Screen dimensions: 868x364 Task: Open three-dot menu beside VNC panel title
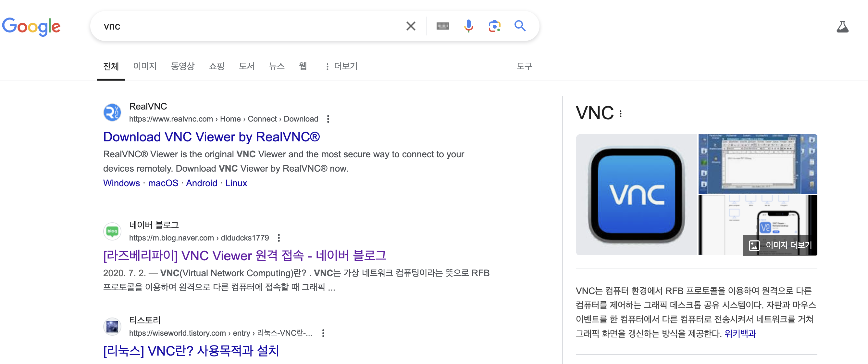pos(621,114)
